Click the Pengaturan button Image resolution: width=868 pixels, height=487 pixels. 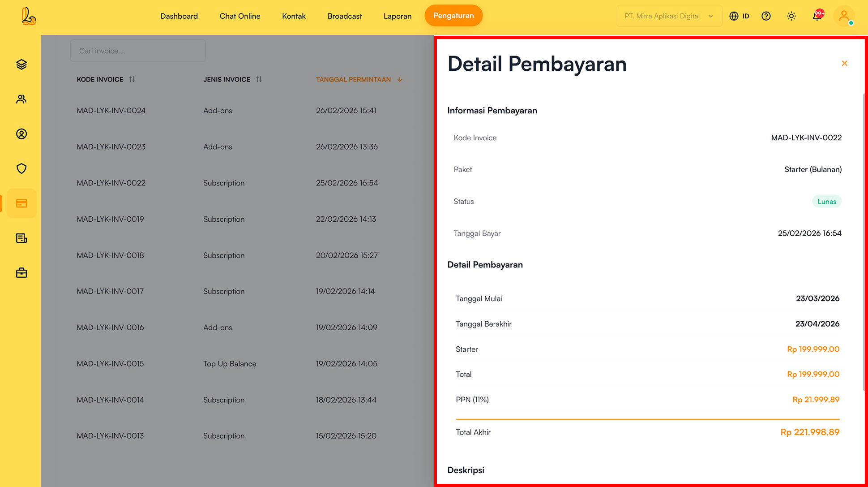tap(453, 16)
